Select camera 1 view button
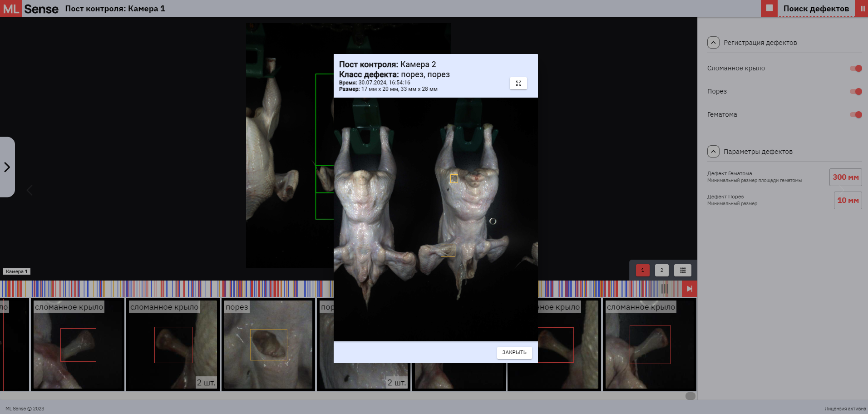 coord(642,271)
